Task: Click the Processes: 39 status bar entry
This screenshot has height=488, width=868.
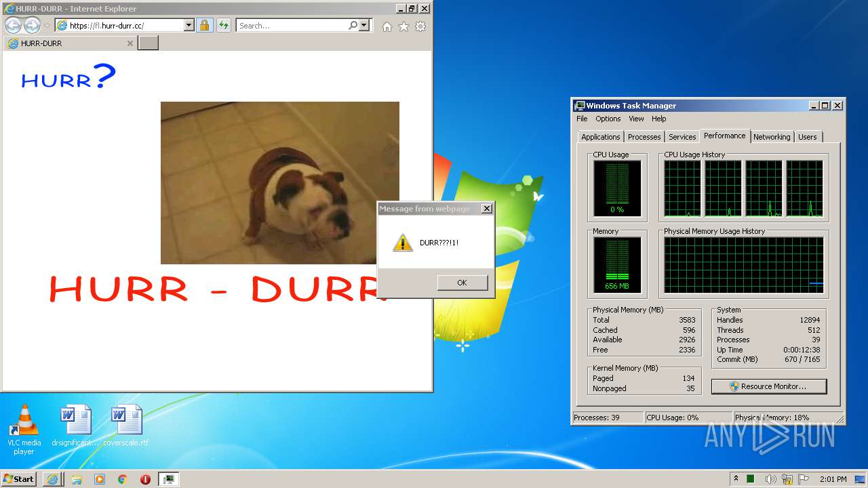Action: 608,418
